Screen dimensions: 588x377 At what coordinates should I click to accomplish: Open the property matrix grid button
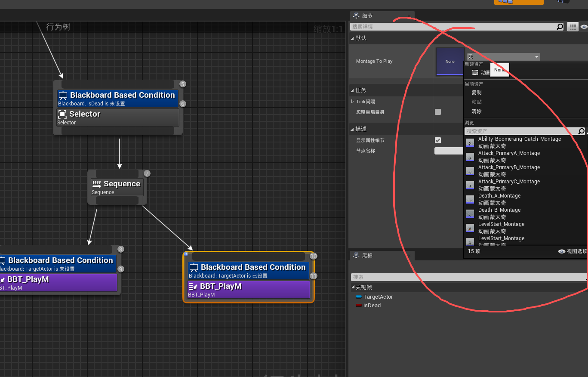click(x=573, y=27)
